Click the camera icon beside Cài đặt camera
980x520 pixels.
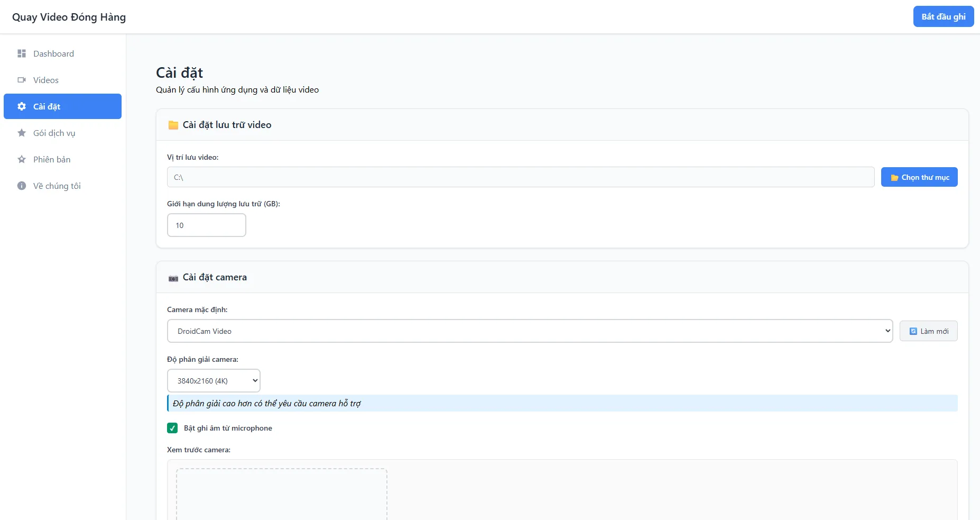pyautogui.click(x=173, y=278)
